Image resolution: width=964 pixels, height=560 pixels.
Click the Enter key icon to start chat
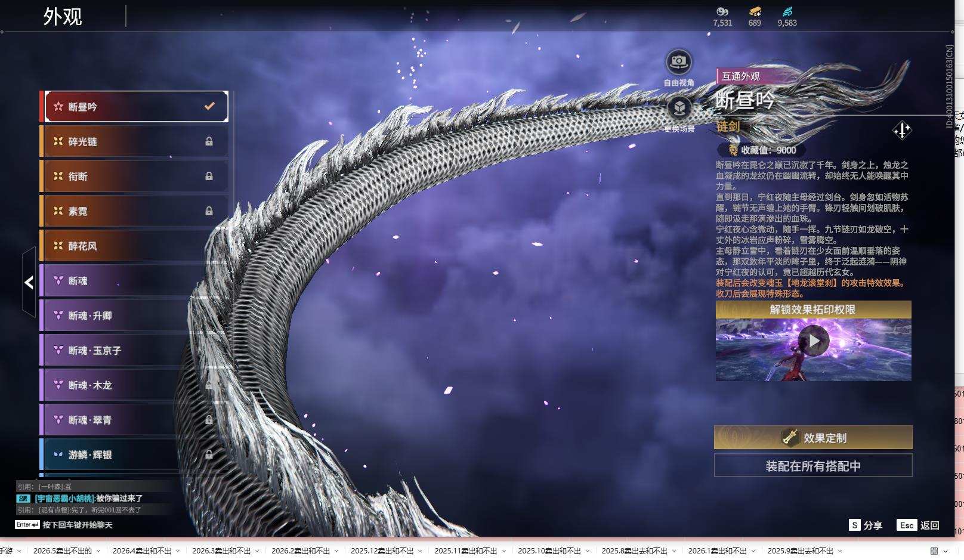pos(27,525)
